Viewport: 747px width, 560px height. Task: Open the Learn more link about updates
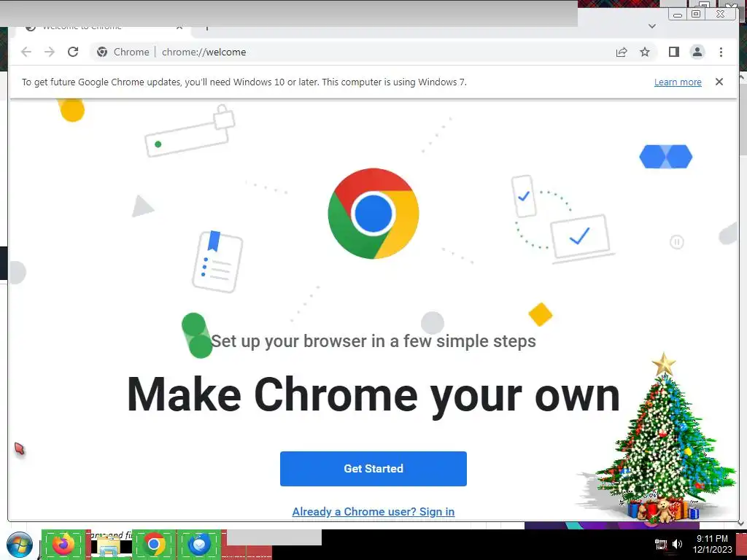(678, 82)
